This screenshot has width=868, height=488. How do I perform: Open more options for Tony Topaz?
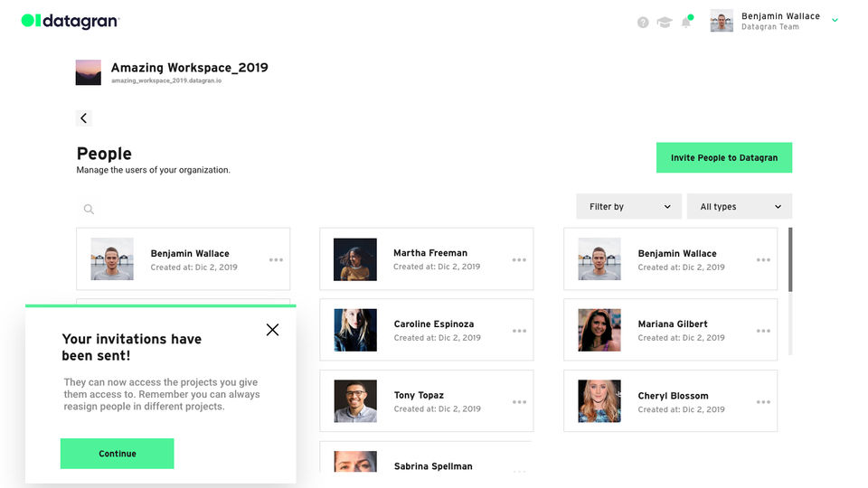click(519, 402)
